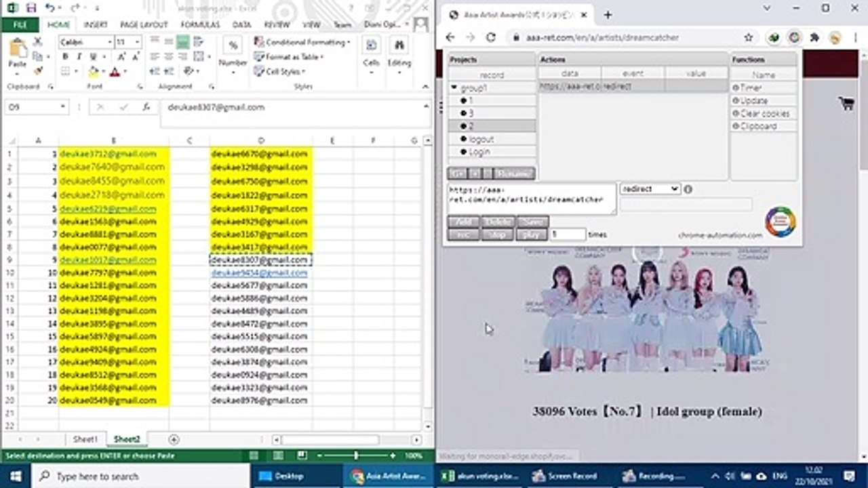Open the shopping cart icon on the webpage
868x488 pixels.
coord(846,103)
